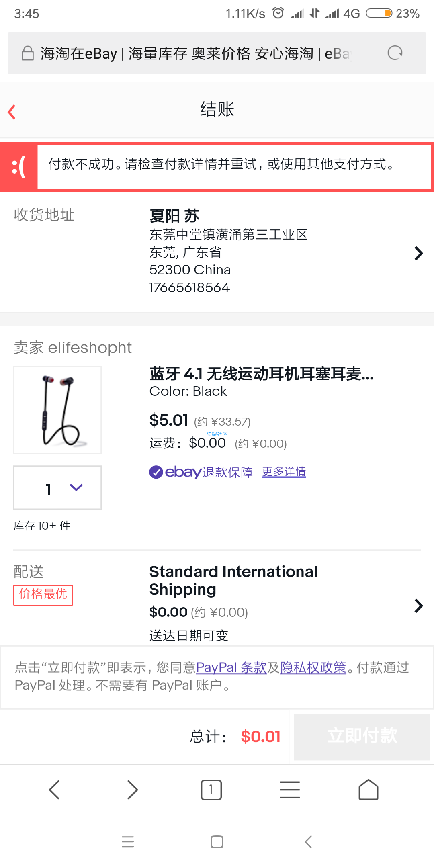Go back with the browser's back arrow

(54, 790)
